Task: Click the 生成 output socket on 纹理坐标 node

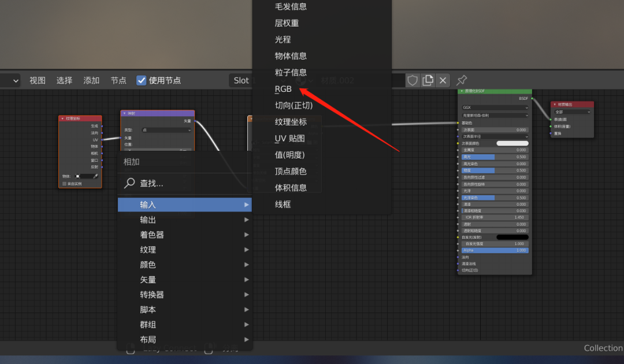Action: point(102,126)
